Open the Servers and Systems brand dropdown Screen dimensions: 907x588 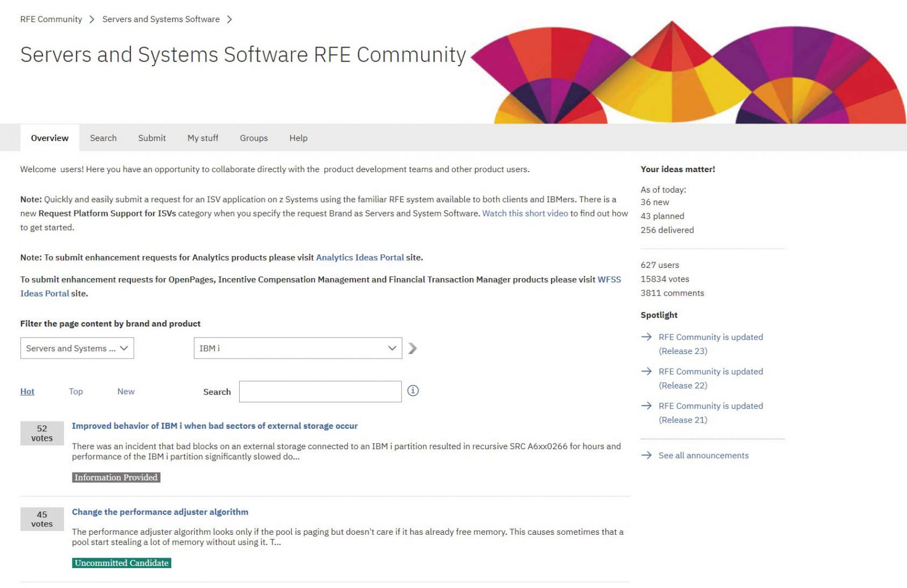pyautogui.click(x=77, y=348)
